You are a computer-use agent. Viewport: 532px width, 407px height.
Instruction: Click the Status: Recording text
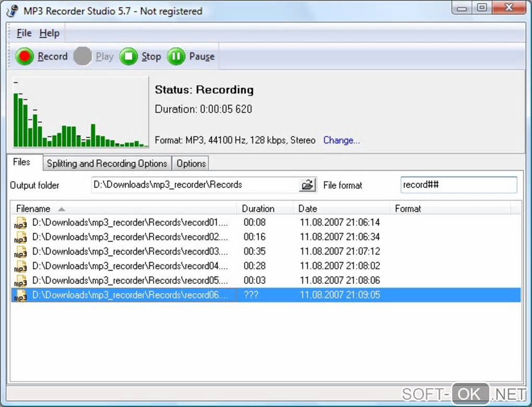coord(204,90)
